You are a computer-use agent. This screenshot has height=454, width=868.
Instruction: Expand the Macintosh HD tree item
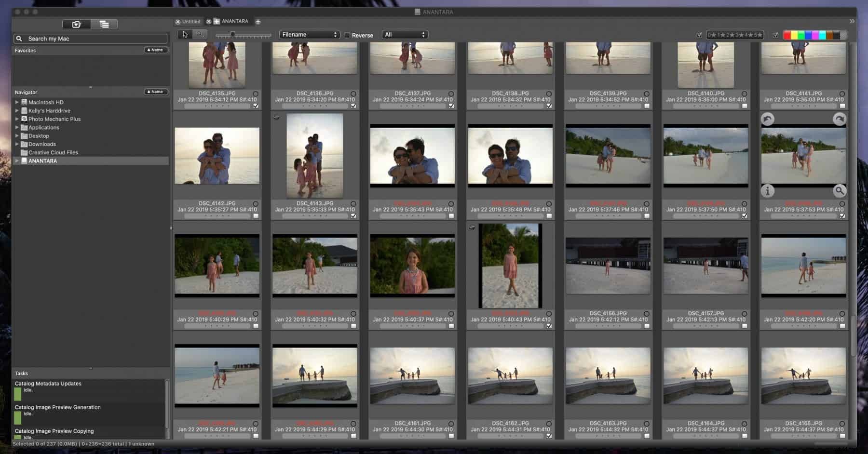[x=17, y=102]
